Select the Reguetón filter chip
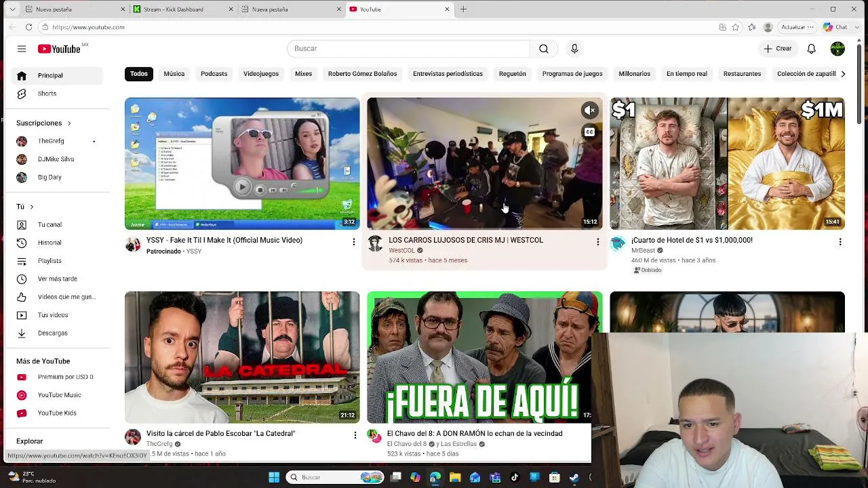This screenshot has width=868, height=488. [513, 74]
